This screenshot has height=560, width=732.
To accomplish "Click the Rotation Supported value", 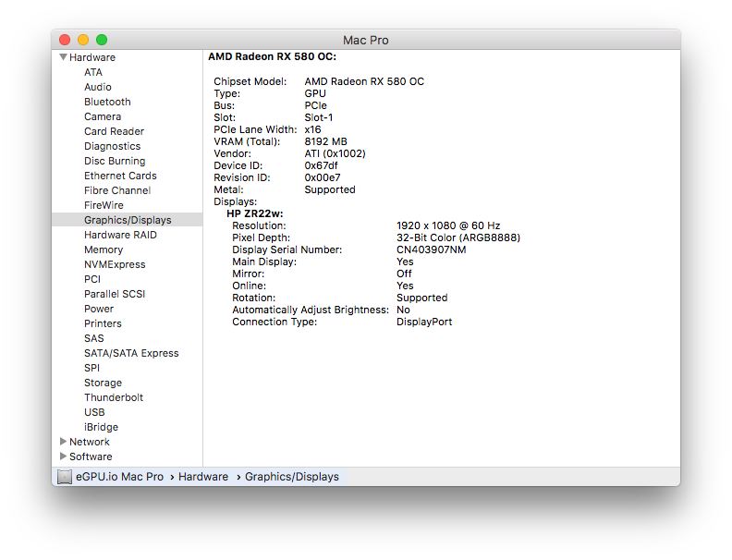I will pyautogui.click(x=421, y=298).
